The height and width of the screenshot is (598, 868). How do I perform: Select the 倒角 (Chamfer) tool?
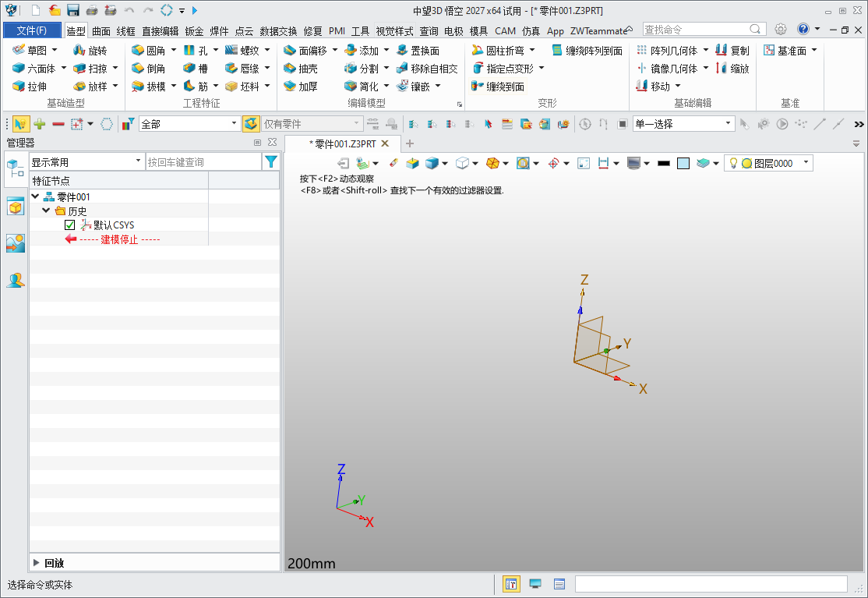(148, 69)
